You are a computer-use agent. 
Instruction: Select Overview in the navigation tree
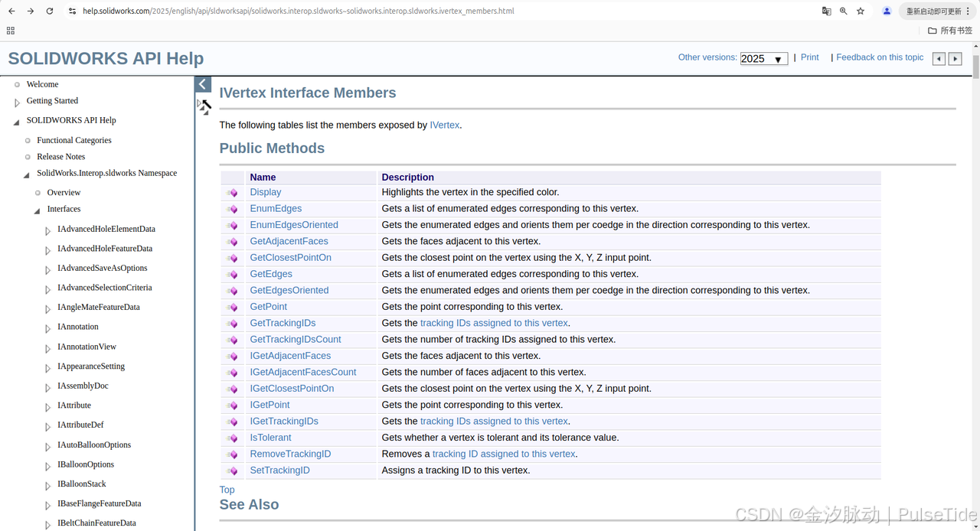pyautogui.click(x=64, y=192)
